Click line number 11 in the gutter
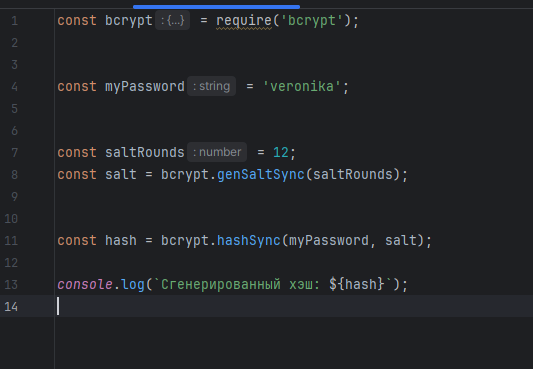This screenshot has height=369, width=533. (11, 241)
